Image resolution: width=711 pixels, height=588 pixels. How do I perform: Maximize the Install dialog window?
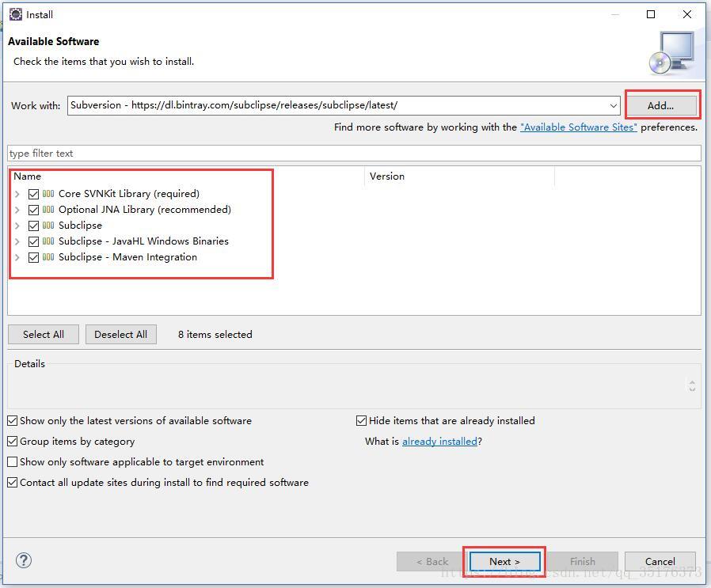click(651, 14)
